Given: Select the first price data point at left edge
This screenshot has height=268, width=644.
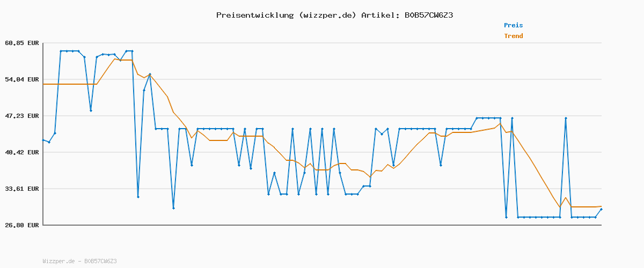Looking at the screenshot, I should point(43,140).
